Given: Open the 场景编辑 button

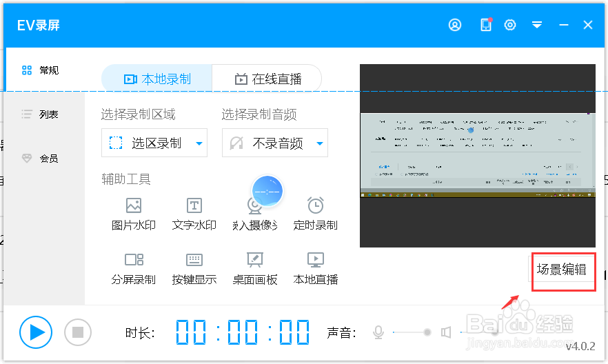Looking at the screenshot, I should tap(561, 269).
